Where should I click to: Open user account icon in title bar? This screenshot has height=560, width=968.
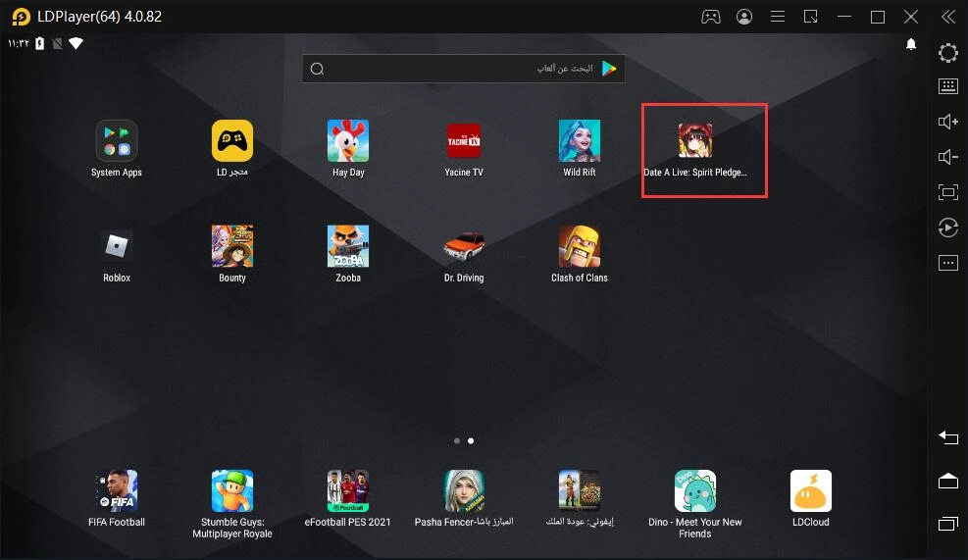click(x=744, y=17)
